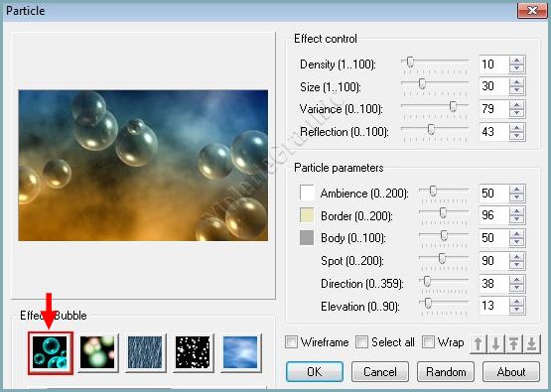Click the move to bottom arrow icon
Screen dimensions: 551x392
point(532,343)
